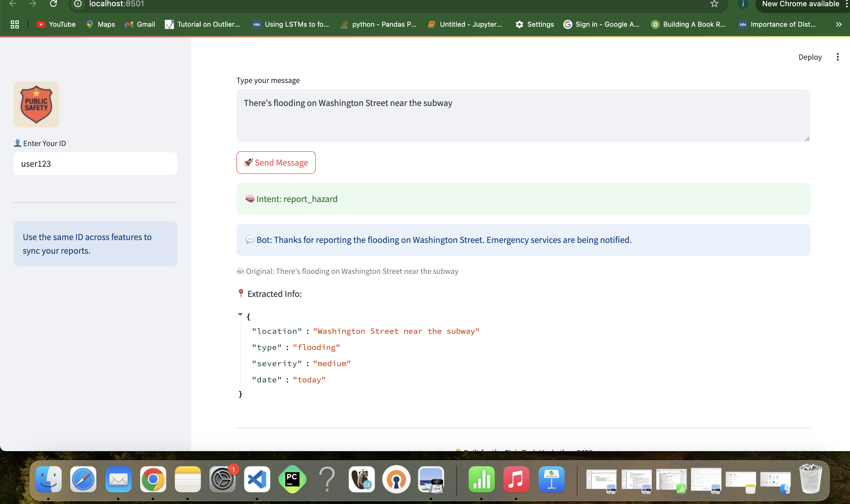
Task: Click the Send Message button
Action: tap(276, 162)
